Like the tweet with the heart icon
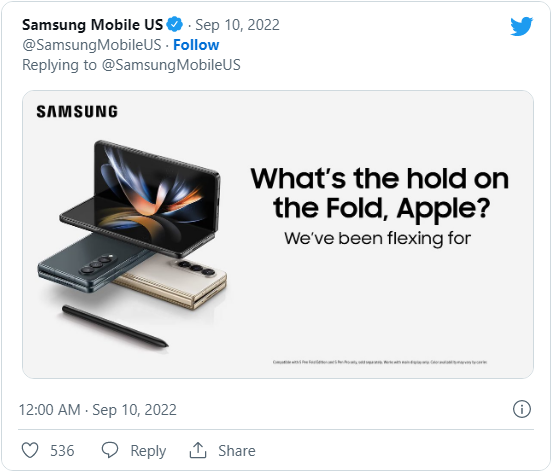552x472 pixels. coord(30,450)
